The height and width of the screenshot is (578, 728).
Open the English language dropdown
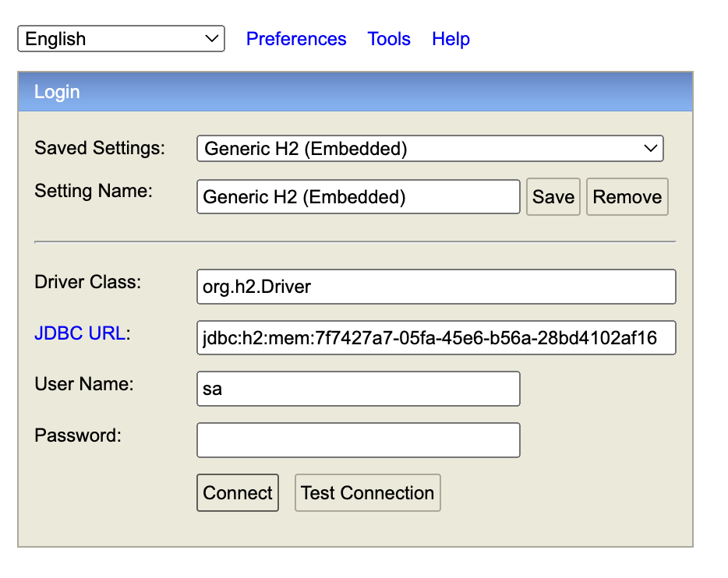(x=121, y=38)
